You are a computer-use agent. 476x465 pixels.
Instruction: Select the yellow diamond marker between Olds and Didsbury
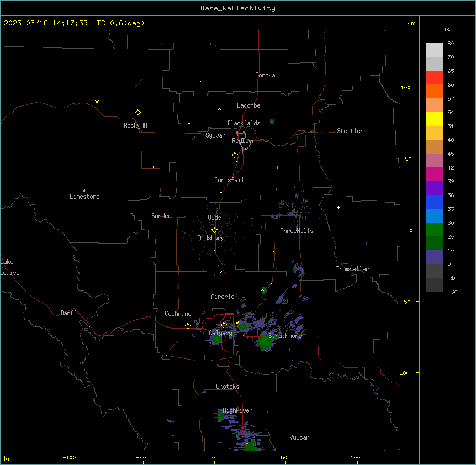214,230
